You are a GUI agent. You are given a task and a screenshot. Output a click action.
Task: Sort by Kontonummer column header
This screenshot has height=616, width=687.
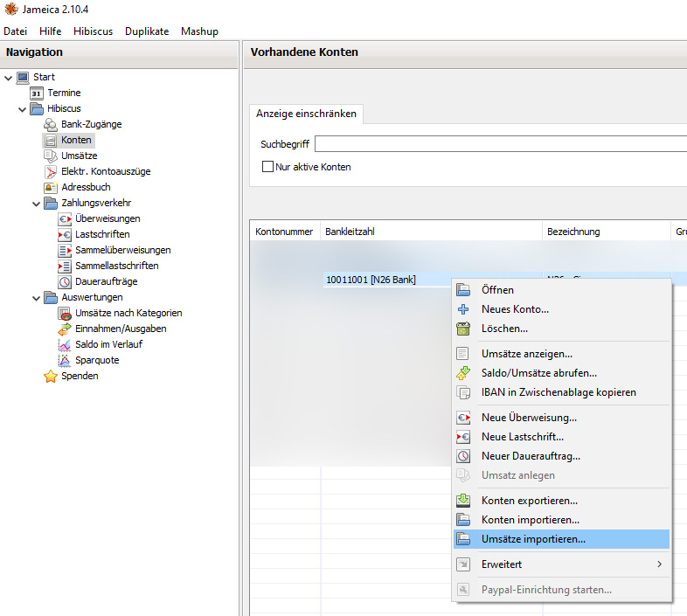(x=285, y=232)
